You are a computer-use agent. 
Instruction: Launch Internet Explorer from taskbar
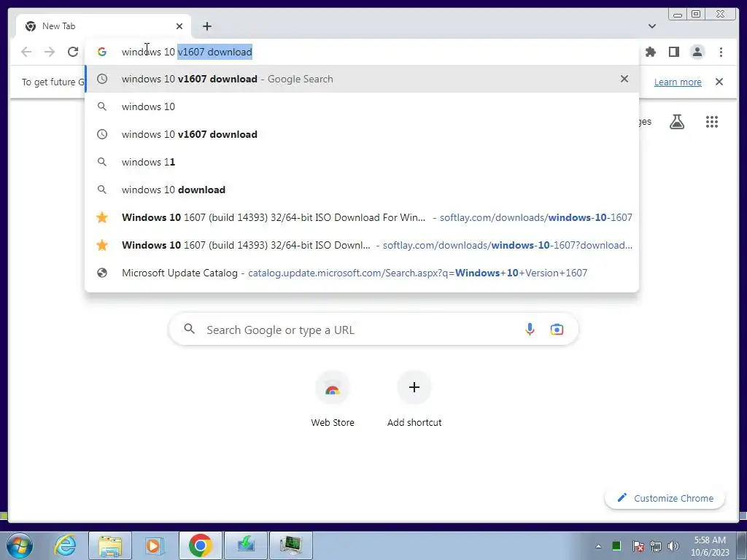point(65,545)
